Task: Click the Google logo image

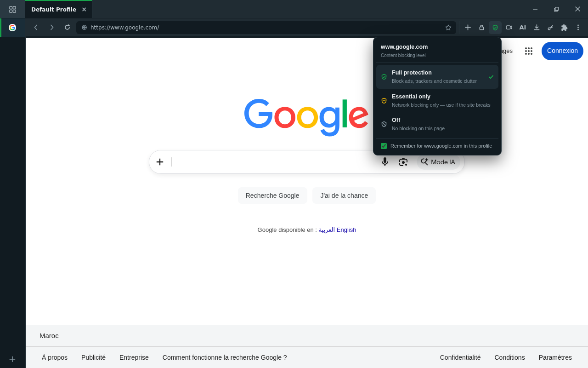Action: 306,117
